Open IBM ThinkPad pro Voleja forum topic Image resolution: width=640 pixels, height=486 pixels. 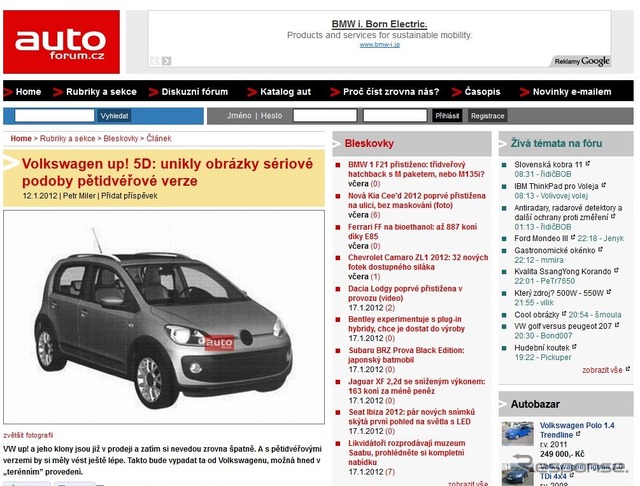click(x=556, y=186)
